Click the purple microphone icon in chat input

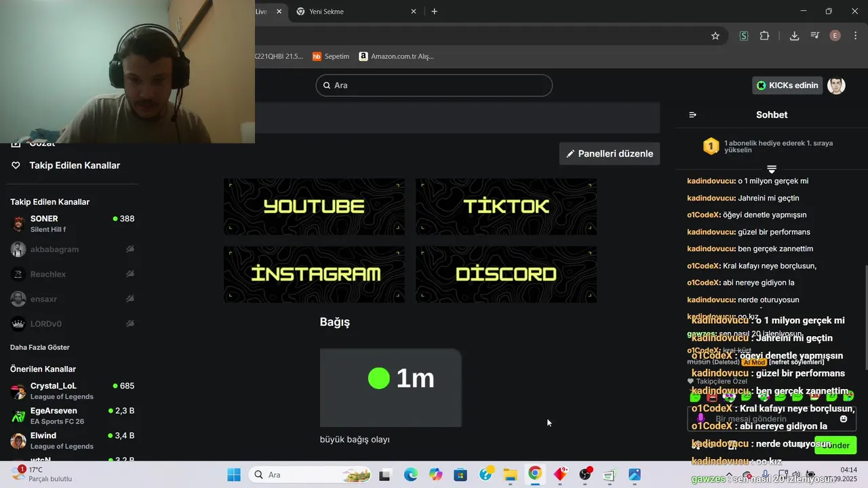point(701,418)
